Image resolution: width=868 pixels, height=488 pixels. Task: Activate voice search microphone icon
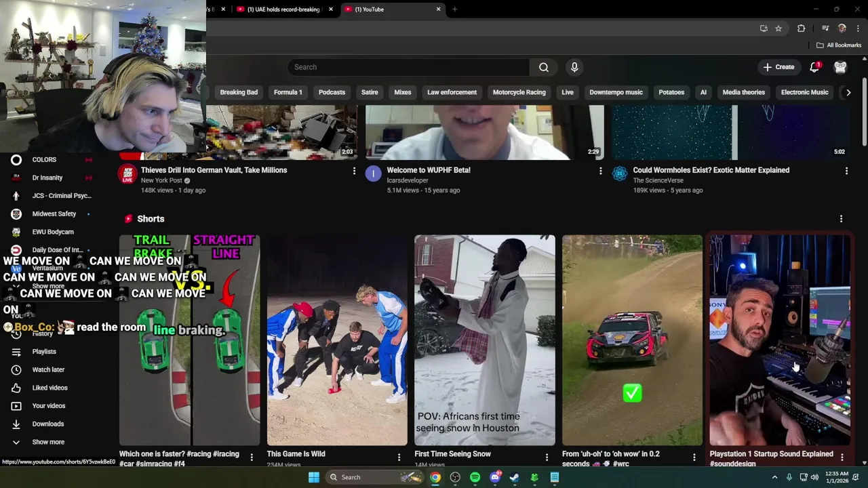pos(574,67)
